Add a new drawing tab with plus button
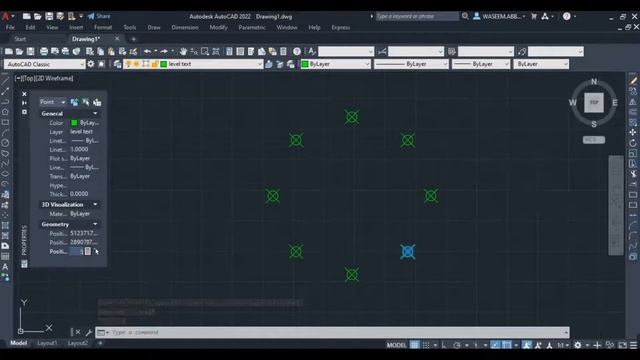This screenshot has height=360, width=640. [x=133, y=39]
